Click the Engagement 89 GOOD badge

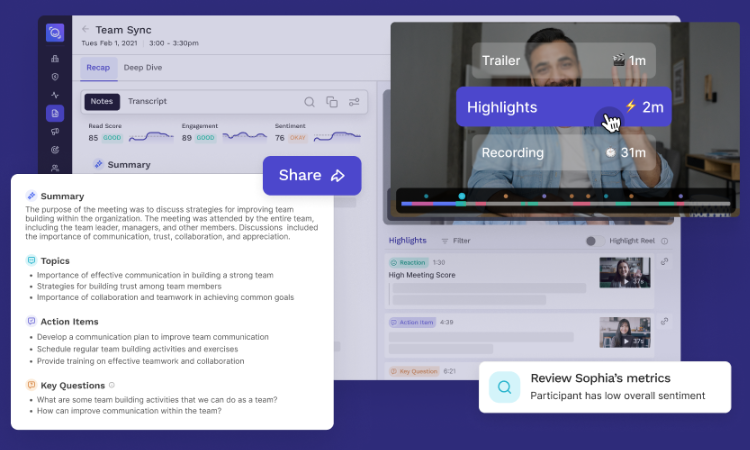205,138
